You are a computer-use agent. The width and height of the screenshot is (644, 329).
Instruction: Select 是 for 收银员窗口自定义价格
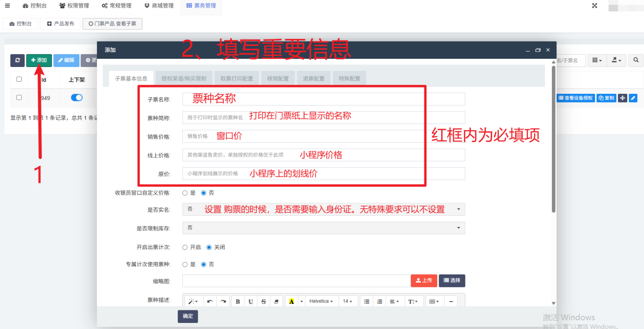[185, 193]
